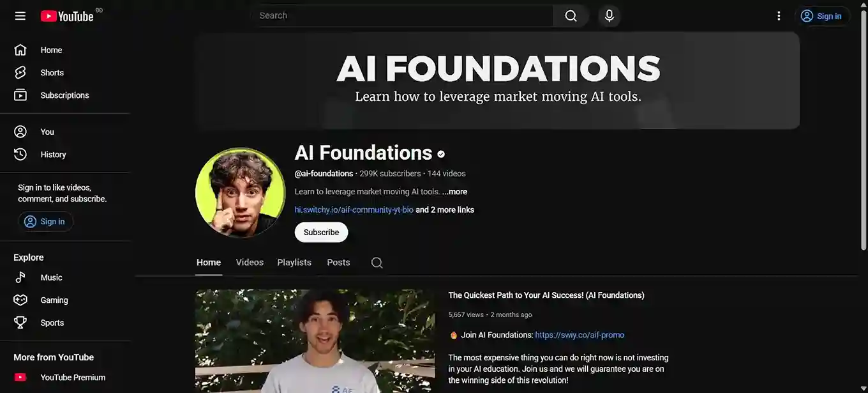Click the search magnifier button
The width and height of the screenshot is (868, 393).
coord(571,16)
